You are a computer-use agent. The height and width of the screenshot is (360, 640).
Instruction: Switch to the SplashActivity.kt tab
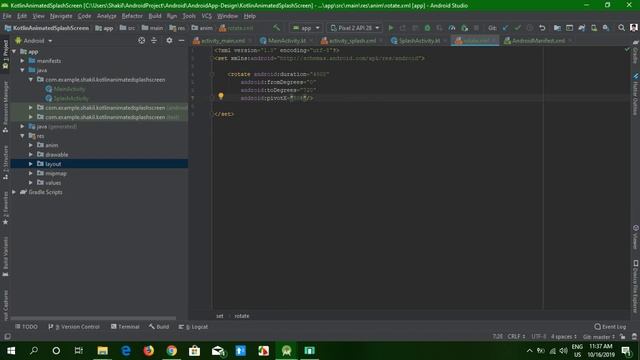(419, 41)
